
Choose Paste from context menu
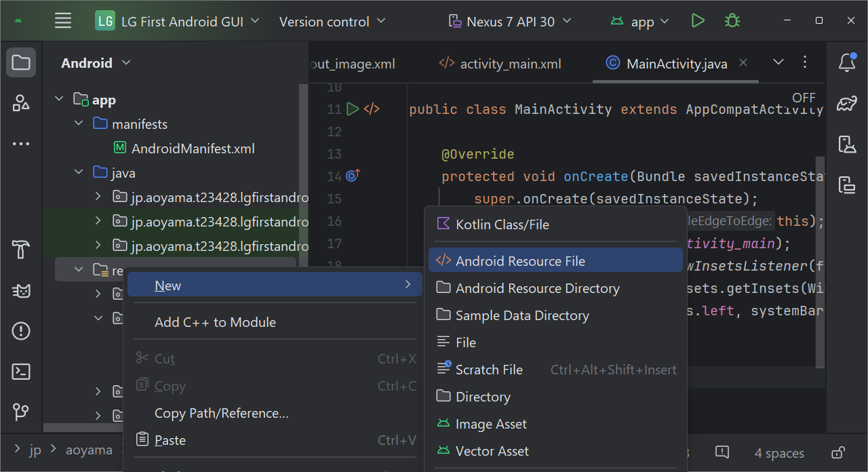(x=275, y=440)
